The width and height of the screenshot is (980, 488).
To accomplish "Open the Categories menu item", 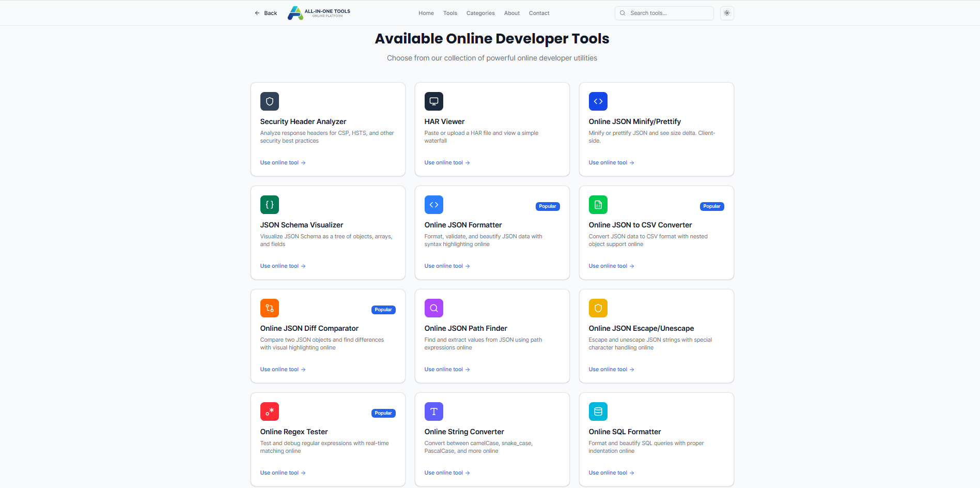I will click(480, 13).
